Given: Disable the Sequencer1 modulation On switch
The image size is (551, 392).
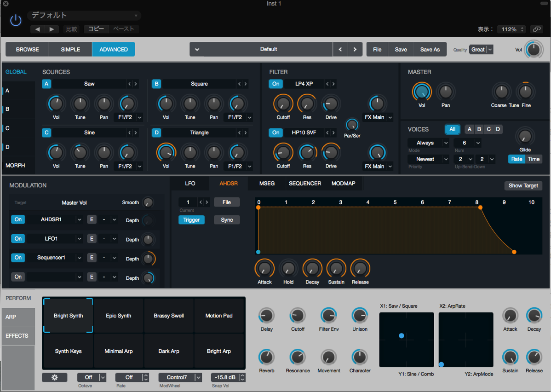Looking at the screenshot, I should (x=18, y=258).
